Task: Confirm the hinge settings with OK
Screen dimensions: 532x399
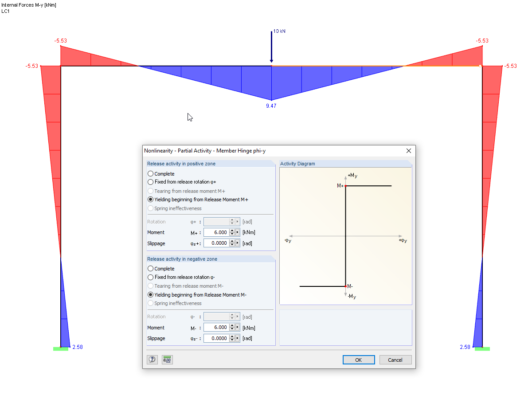Action: (x=358, y=360)
